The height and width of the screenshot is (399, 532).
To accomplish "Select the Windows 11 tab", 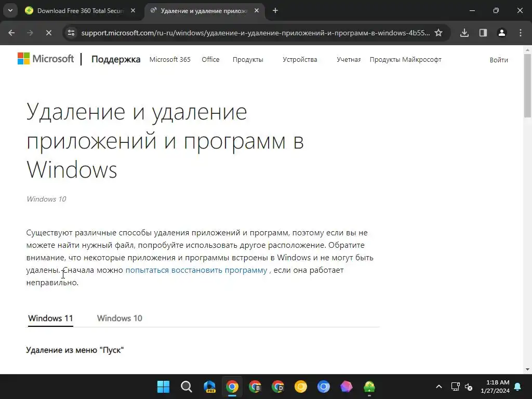I will pos(50,318).
